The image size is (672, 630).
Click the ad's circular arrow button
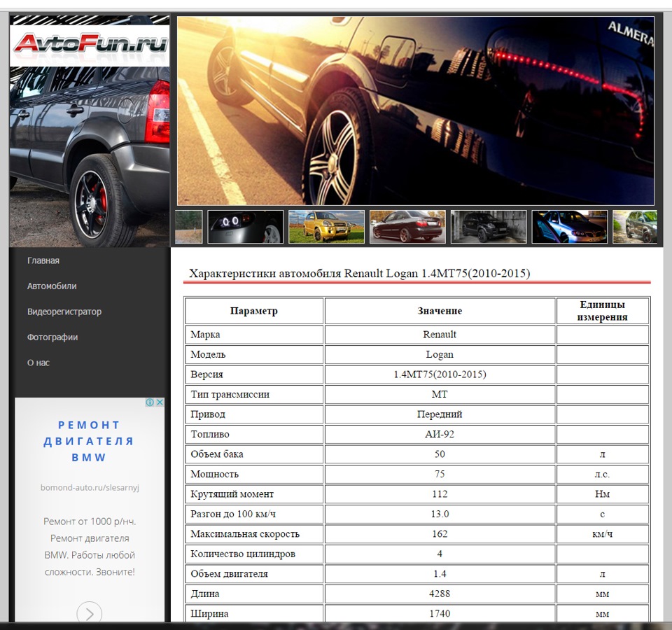tap(89, 614)
